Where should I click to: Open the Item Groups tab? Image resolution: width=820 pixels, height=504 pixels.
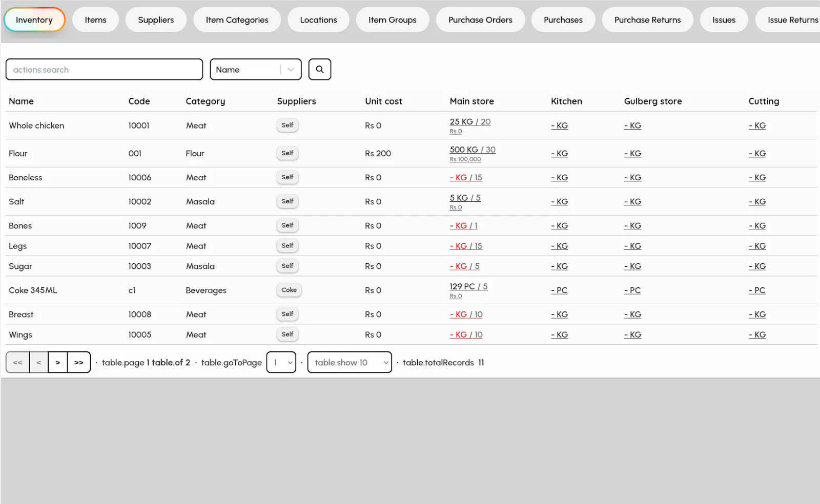point(393,20)
